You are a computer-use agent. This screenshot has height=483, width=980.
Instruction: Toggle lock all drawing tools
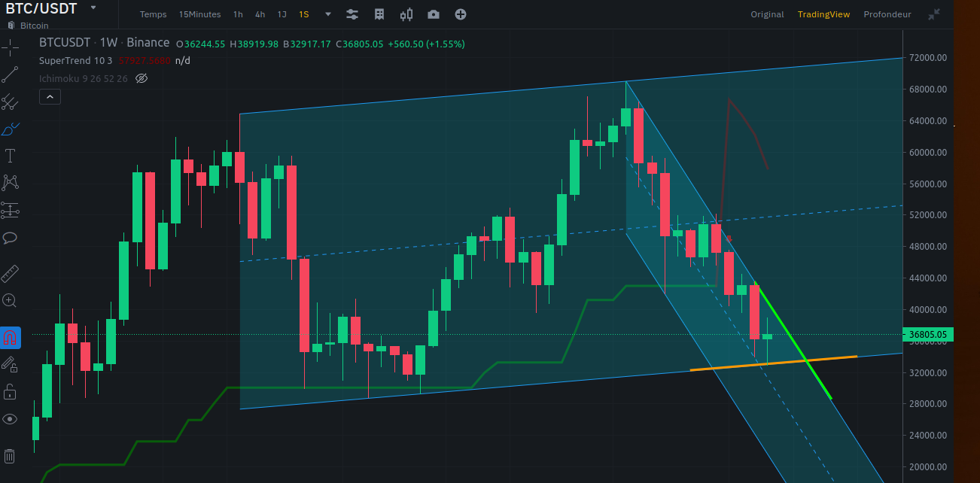click(10, 392)
